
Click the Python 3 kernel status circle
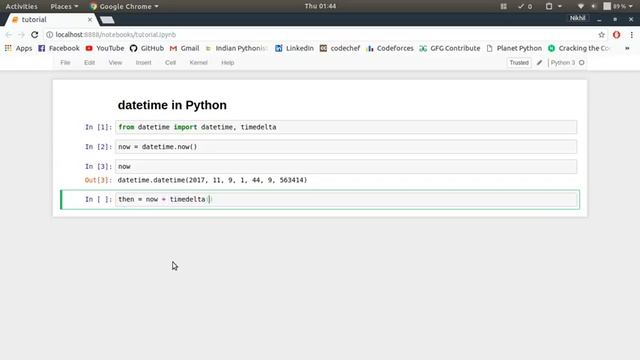(582, 63)
